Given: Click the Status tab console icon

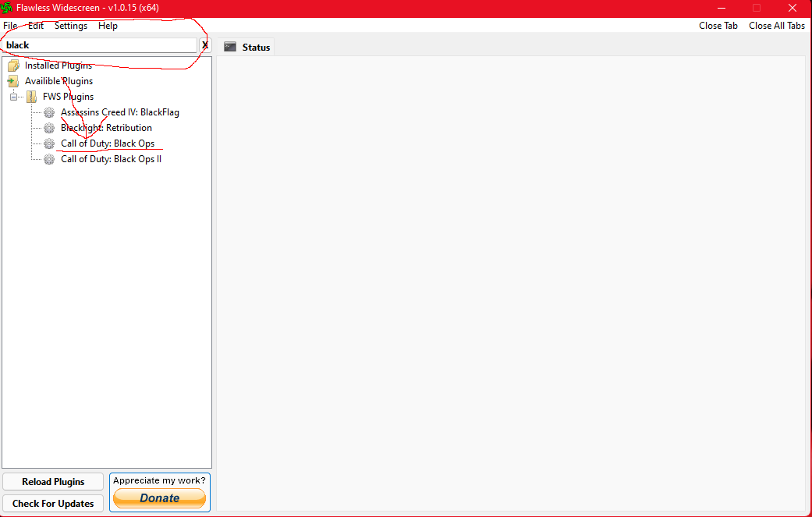Looking at the screenshot, I should (230, 47).
